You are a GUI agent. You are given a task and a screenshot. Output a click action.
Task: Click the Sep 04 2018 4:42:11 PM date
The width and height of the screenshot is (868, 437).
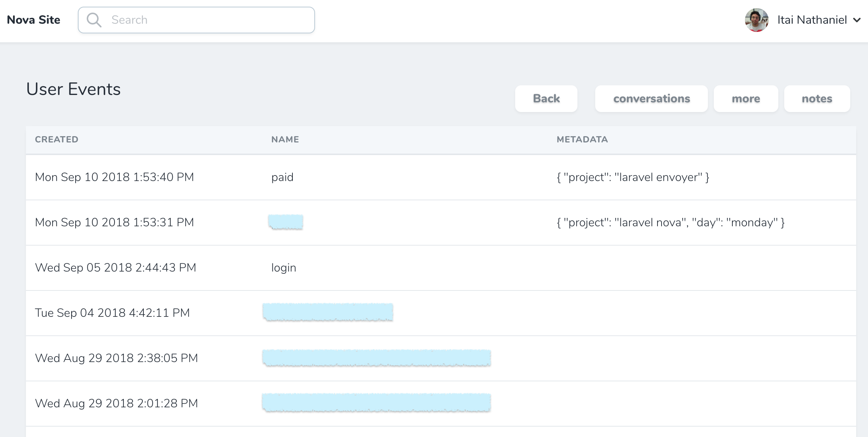[112, 313]
